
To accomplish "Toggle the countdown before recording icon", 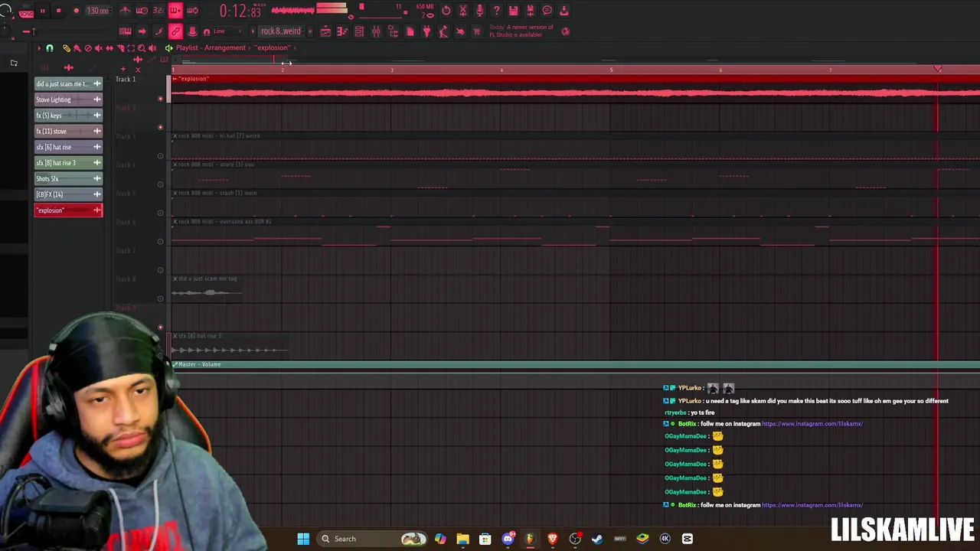I will pos(158,11).
